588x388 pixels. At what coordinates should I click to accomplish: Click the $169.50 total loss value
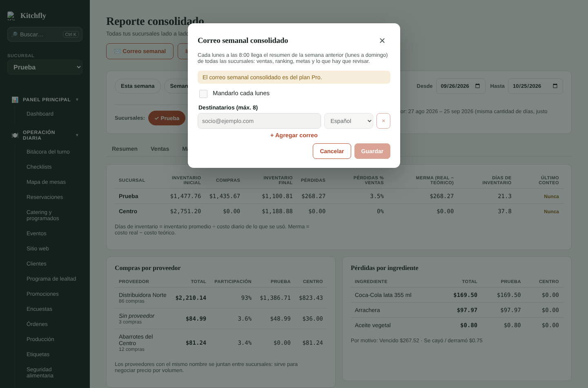click(465, 295)
